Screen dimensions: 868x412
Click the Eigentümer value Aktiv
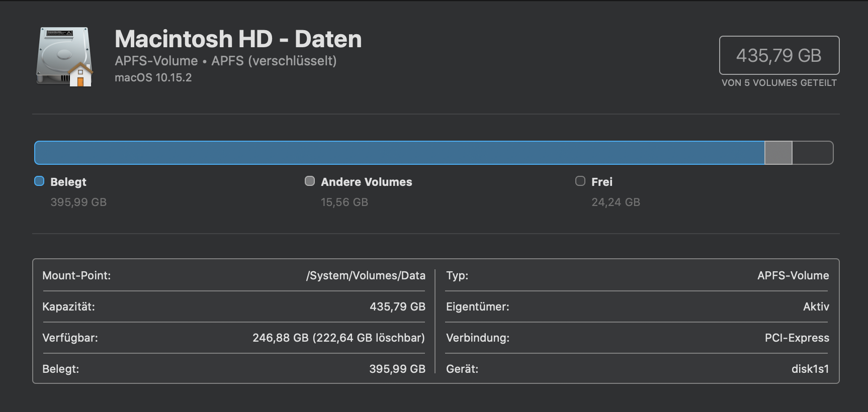[x=816, y=306]
